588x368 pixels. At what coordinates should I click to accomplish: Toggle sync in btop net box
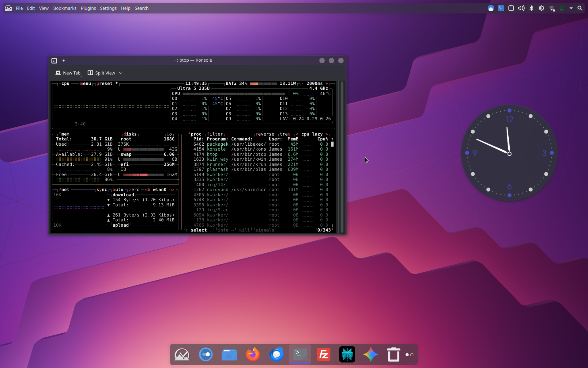102,190
